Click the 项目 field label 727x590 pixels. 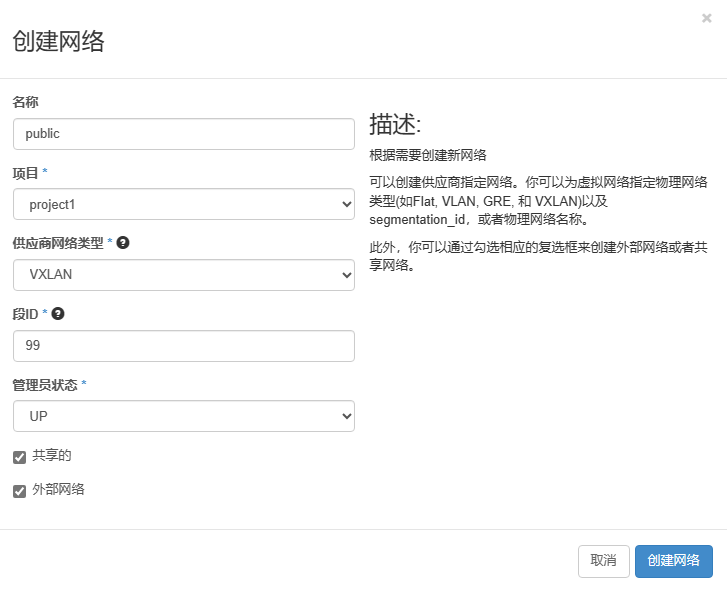point(25,173)
